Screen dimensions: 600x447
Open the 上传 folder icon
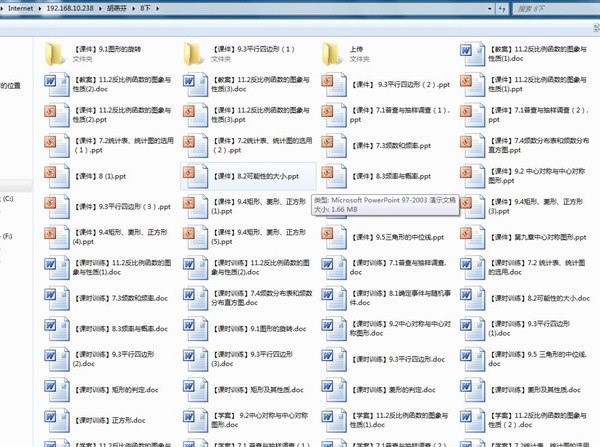[332, 54]
